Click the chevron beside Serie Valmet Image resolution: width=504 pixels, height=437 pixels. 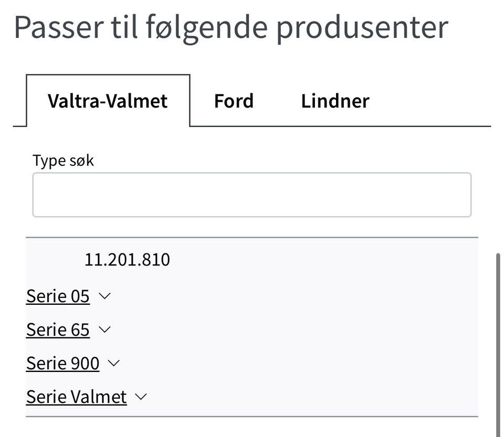[x=141, y=397]
